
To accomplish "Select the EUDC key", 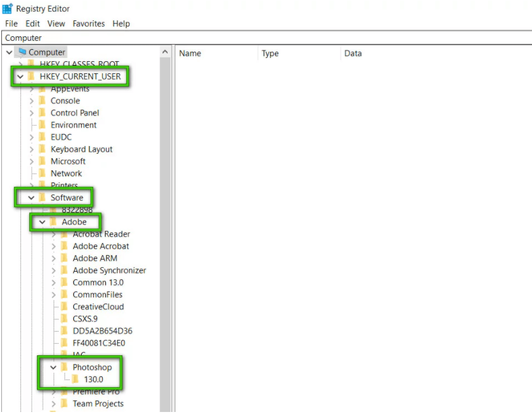I will pyautogui.click(x=61, y=137).
